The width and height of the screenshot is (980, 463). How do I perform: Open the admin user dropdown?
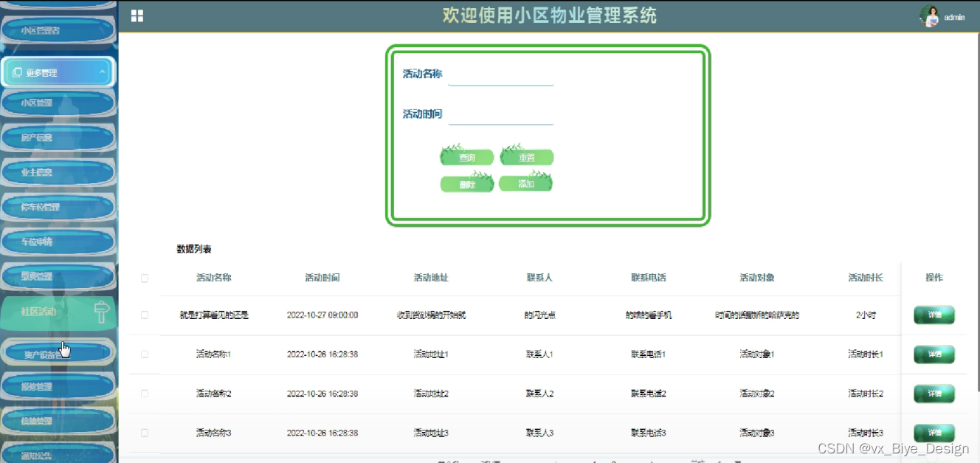[954, 17]
